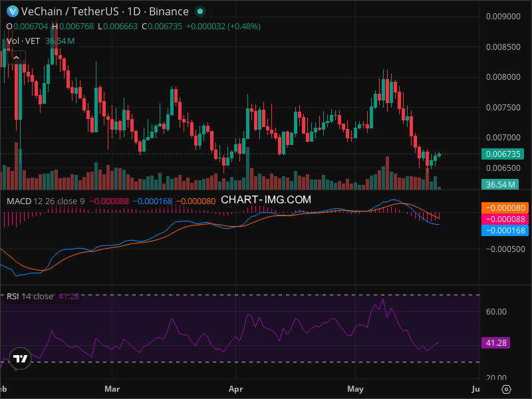The image size is (532, 399).
Task: Click the current price label 0.006735
Action: (x=503, y=154)
